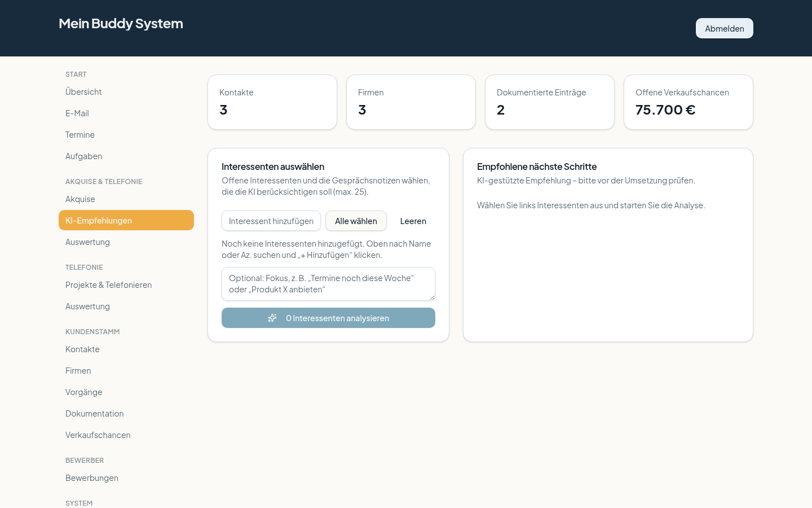The height and width of the screenshot is (508, 812).
Task: Open the Aufgaben page
Action: [126, 156]
